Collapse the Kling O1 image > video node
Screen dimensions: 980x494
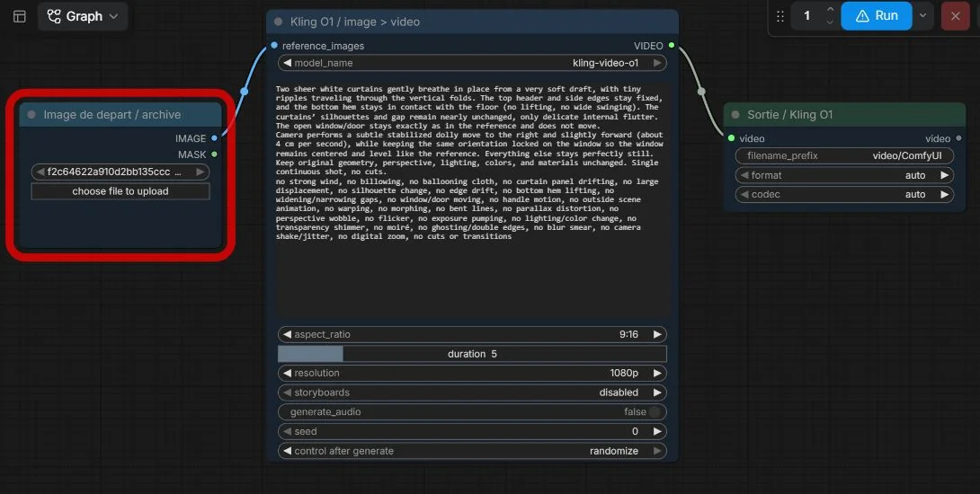(278, 22)
